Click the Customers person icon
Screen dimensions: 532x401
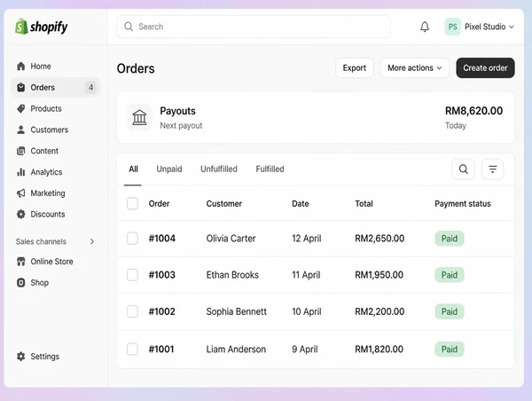pos(21,130)
